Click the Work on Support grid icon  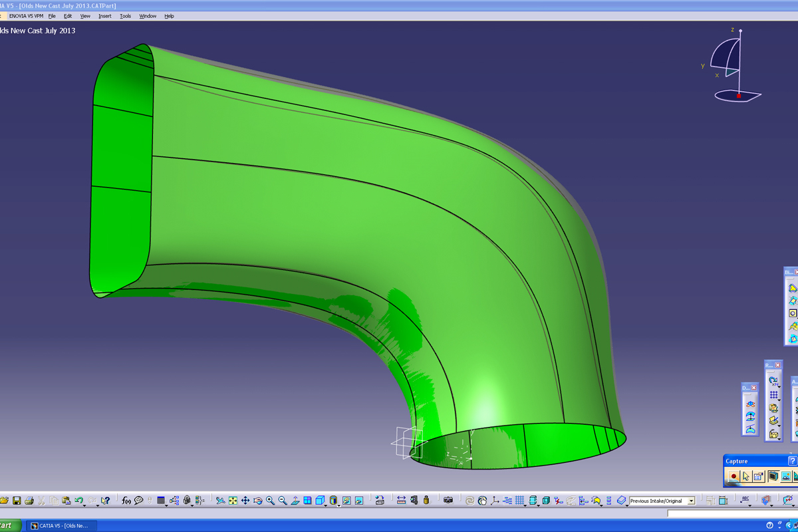click(x=519, y=500)
